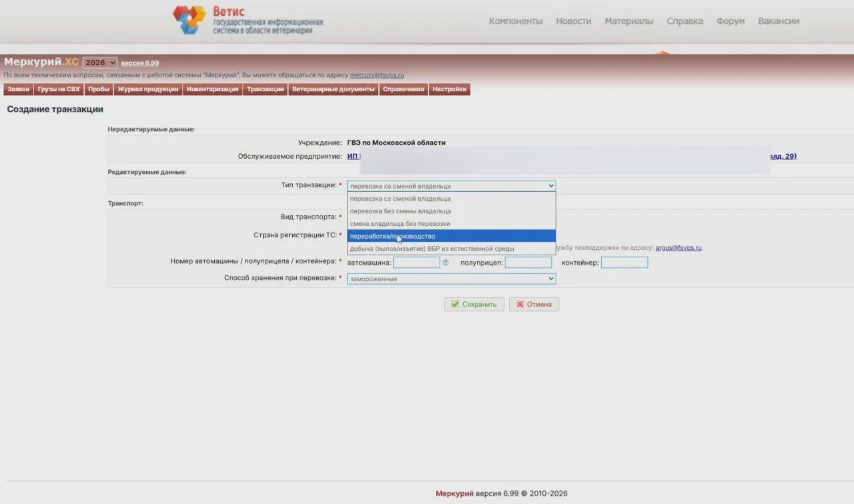Image resolution: width=854 pixels, height=504 pixels.
Task: Switch to Грузы на СВХ tab
Action: click(59, 89)
